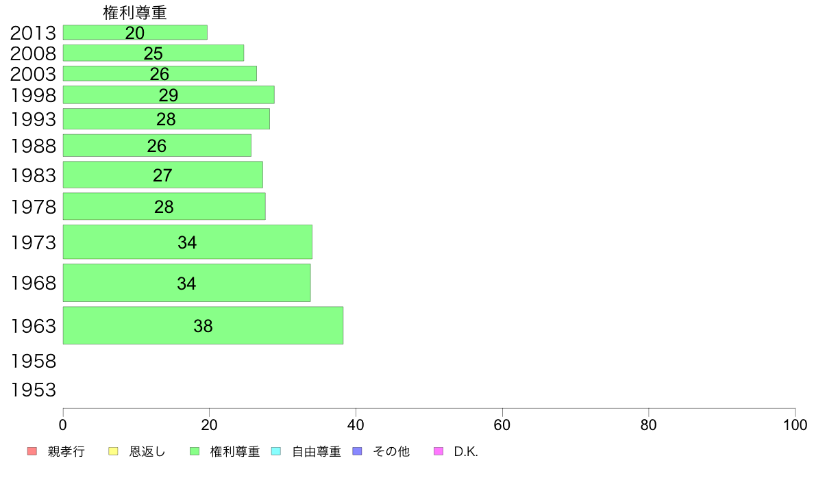Click the 1953 year axis label
Screen dimensions: 814x504
click(x=33, y=390)
